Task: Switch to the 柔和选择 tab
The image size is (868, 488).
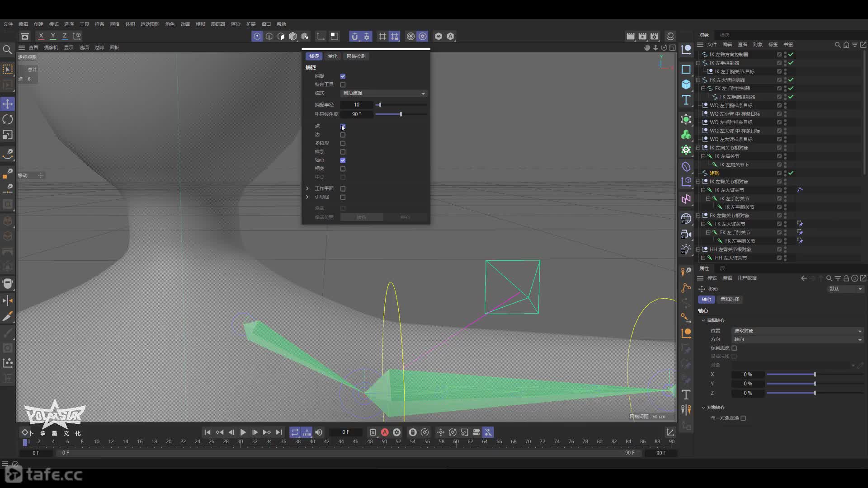Action: 729,300
